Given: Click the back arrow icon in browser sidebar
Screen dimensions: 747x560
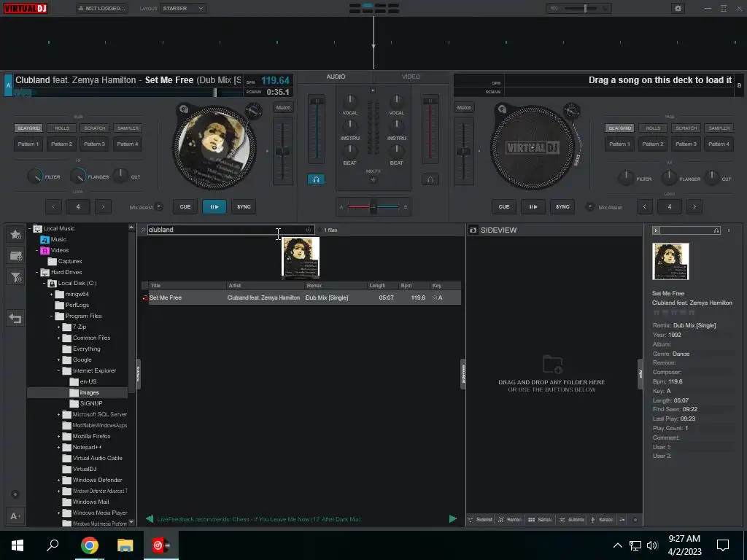Looking at the screenshot, I should [x=15, y=318].
